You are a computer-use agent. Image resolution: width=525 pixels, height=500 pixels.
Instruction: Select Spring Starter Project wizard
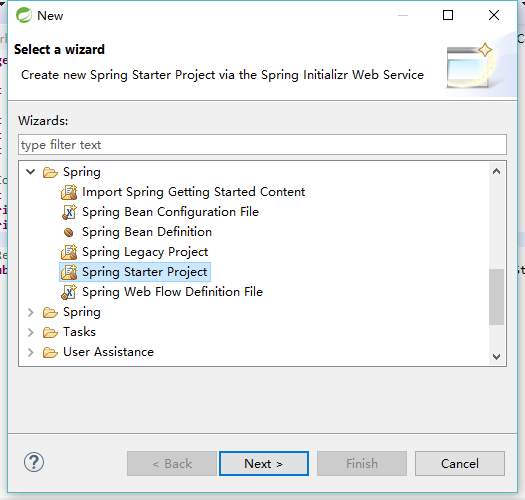pos(145,272)
